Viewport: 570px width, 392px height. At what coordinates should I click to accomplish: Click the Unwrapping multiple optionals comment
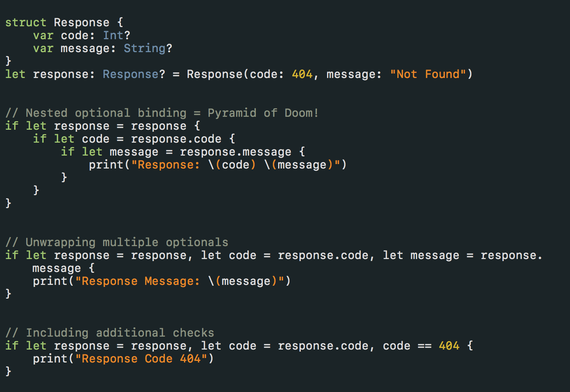117,242
